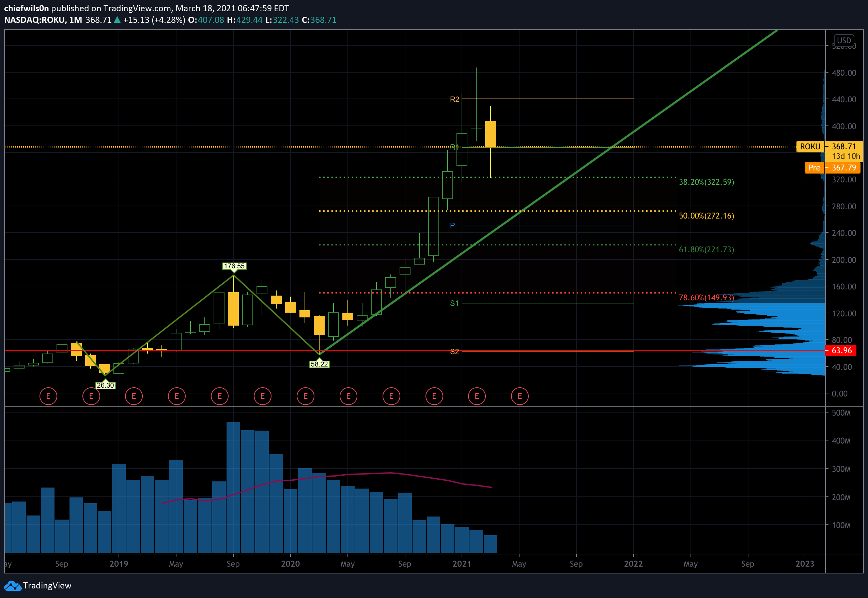Click the 38.20%(322.59) Fibonacci label
The height and width of the screenshot is (598, 868).
point(706,182)
